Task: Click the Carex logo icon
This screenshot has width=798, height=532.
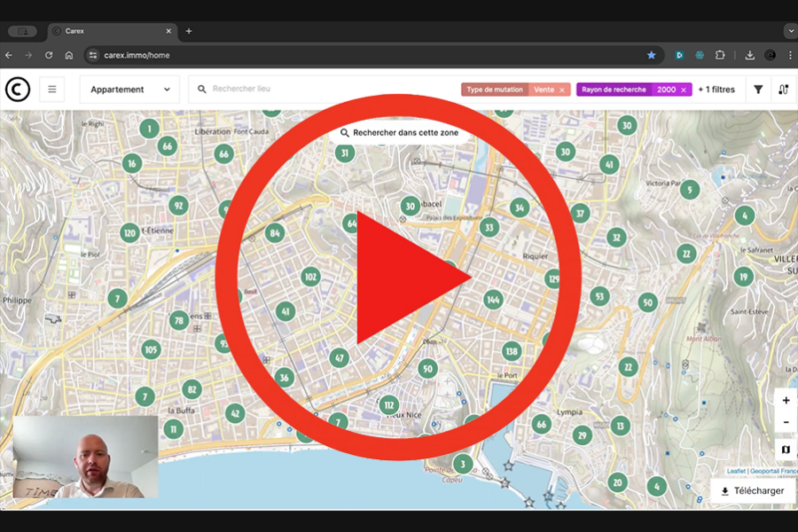Action: tap(18, 90)
